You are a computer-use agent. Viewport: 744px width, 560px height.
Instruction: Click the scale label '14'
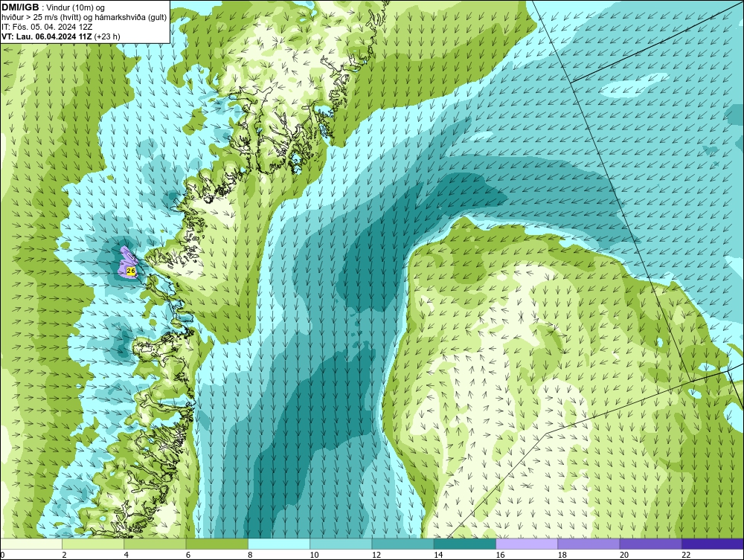pyautogui.click(x=438, y=556)
